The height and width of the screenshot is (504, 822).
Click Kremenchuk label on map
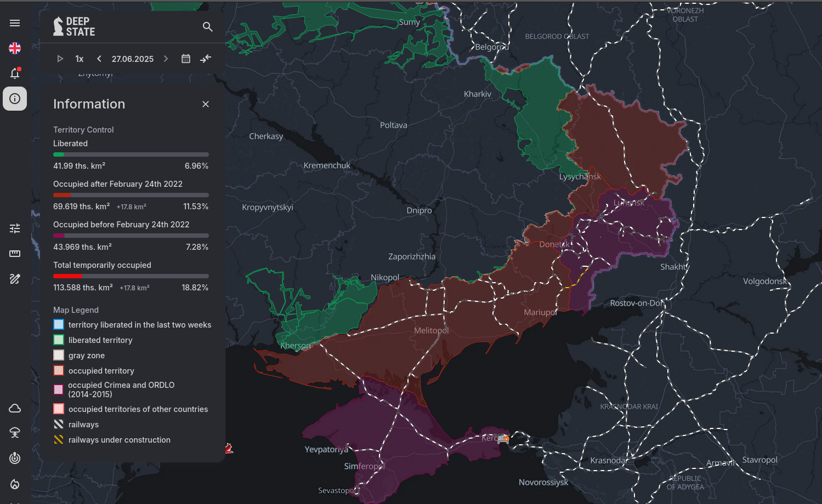(327, 165)
